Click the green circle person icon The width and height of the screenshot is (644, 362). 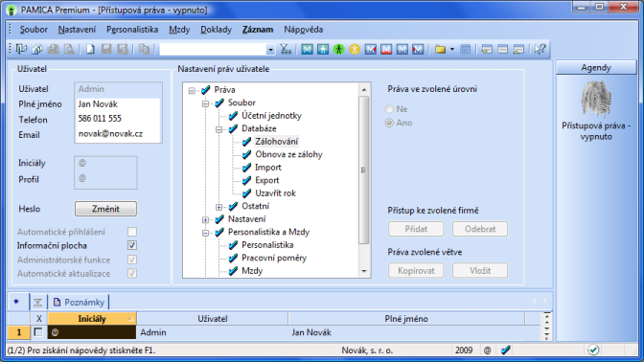click(x=339, y=49)
